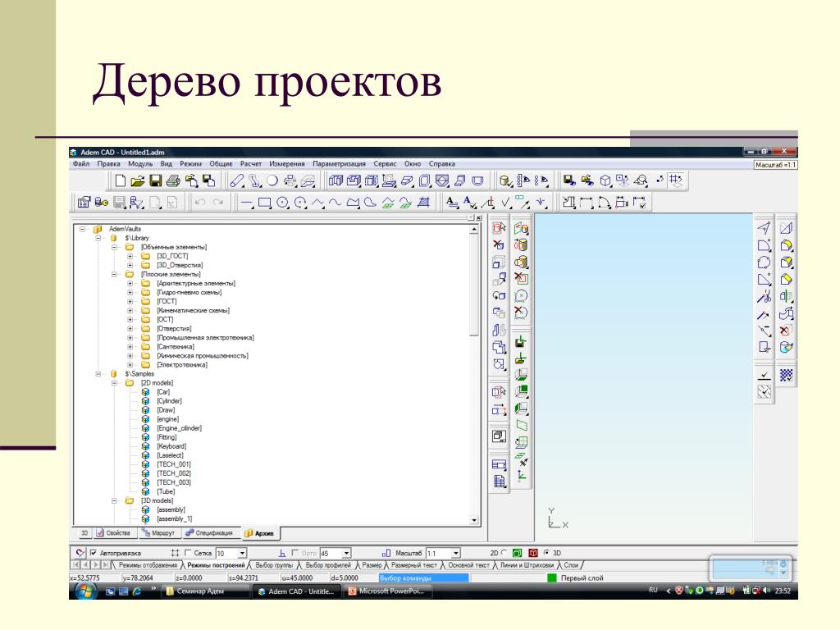This screenshot has height=630, width=840.
Task: Activate the Hatching tool
Action: pos(424,203)
